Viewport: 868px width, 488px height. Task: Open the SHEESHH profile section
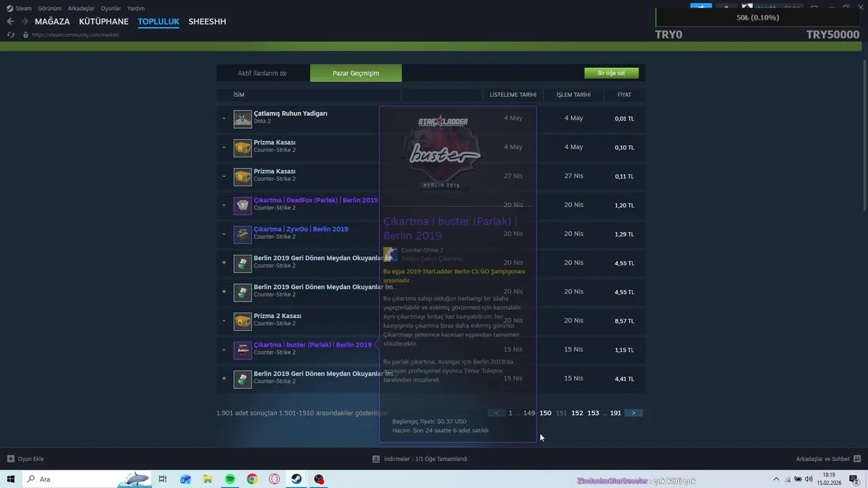[208, 22]
